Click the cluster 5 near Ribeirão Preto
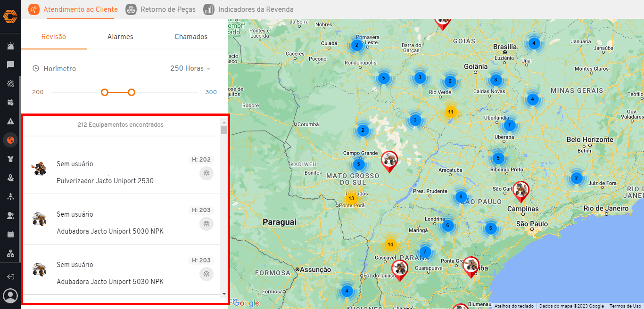 point(499,158)
